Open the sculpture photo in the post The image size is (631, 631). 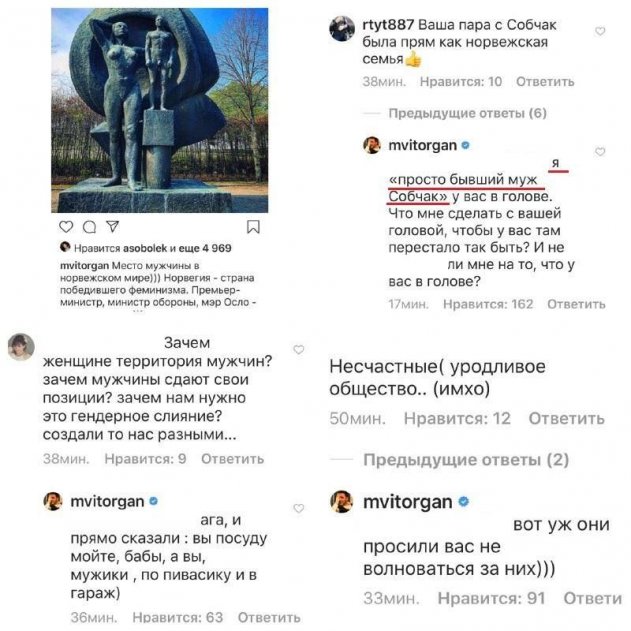click(x=160, y=110)
